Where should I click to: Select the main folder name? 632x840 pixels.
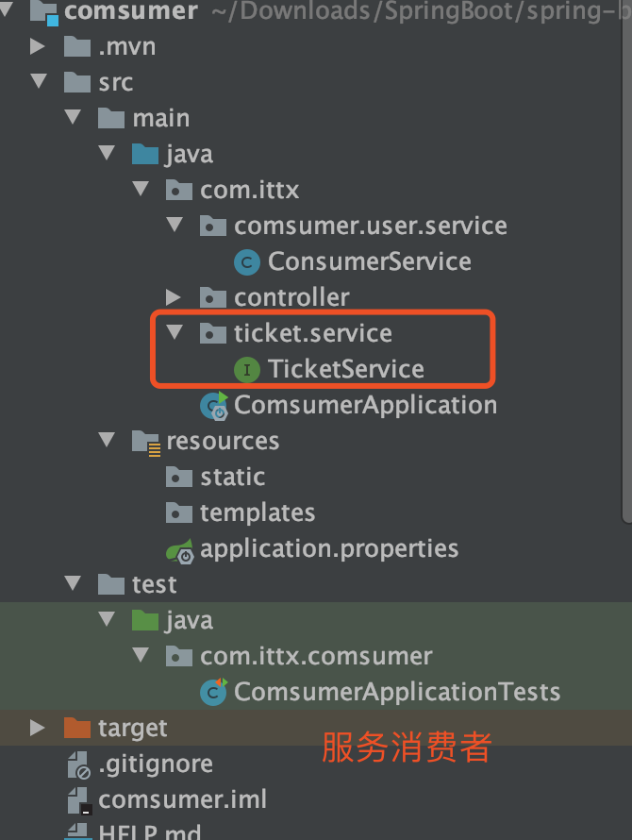[x=161, y=118]
